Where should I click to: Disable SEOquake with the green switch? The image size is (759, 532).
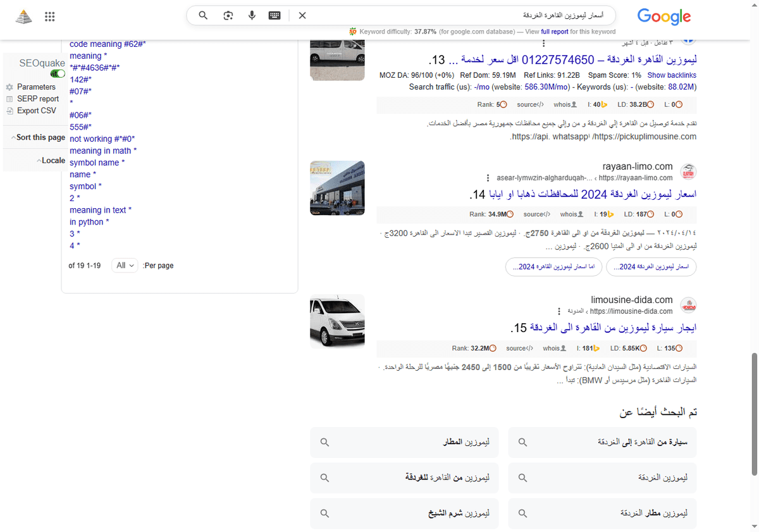(58, 73)
